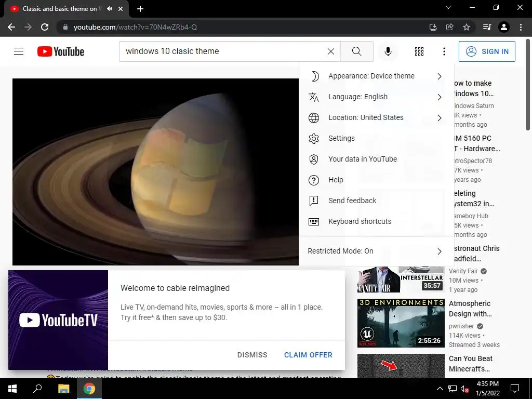The image size is (532, 399).
Task: Open the YouTube hamburger guide menu
Action: click(19, 51)
